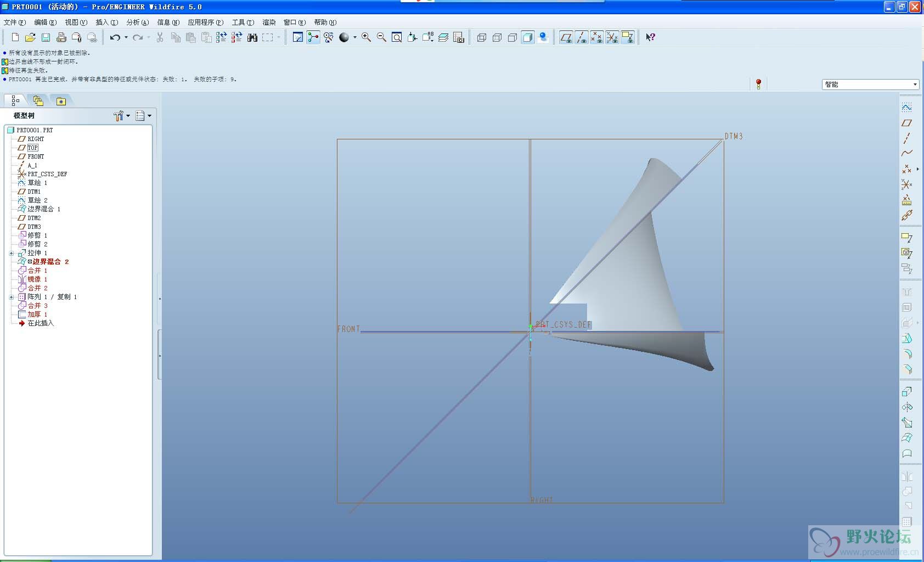Open an existing file via folder icon
This screenshot has height=562, width=924.
pyautogui.click(x=30, y=37)
